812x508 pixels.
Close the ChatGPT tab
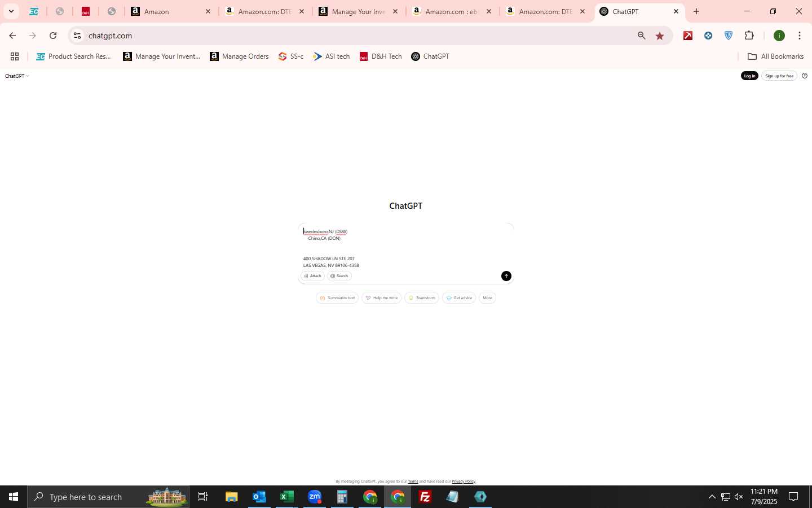pyautogui.click(x=676, y=11)
